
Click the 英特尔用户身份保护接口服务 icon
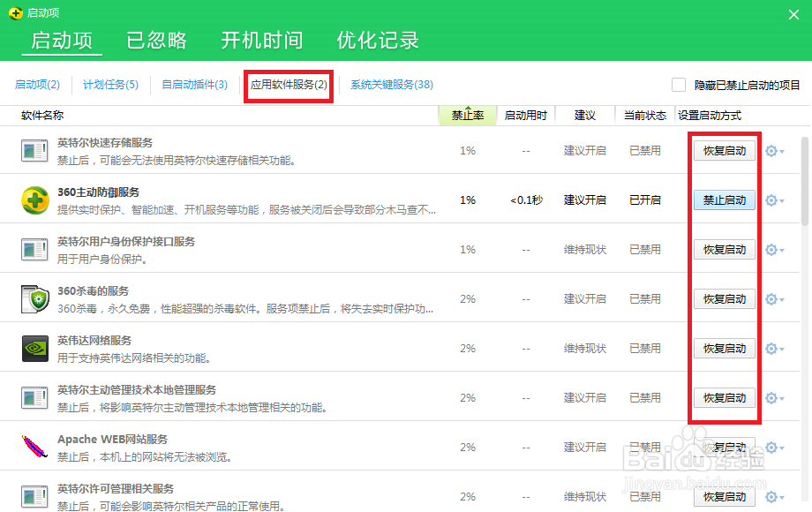[x=34, y=250]
